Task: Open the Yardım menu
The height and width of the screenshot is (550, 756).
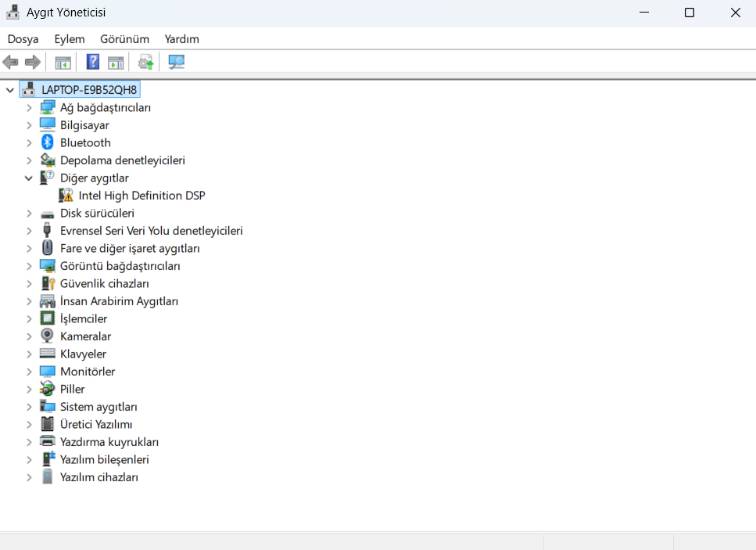Action: coord(181,39)
